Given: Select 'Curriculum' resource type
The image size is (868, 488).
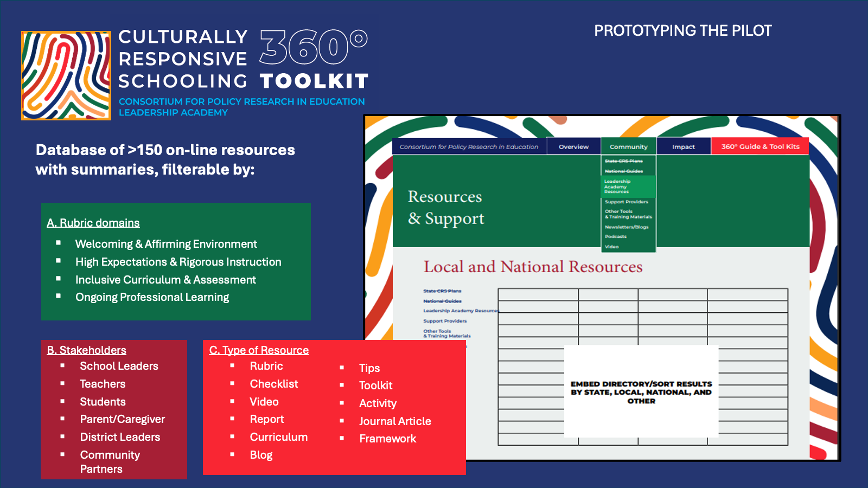Looking at the screenshot, I should (x=278, y=437).
